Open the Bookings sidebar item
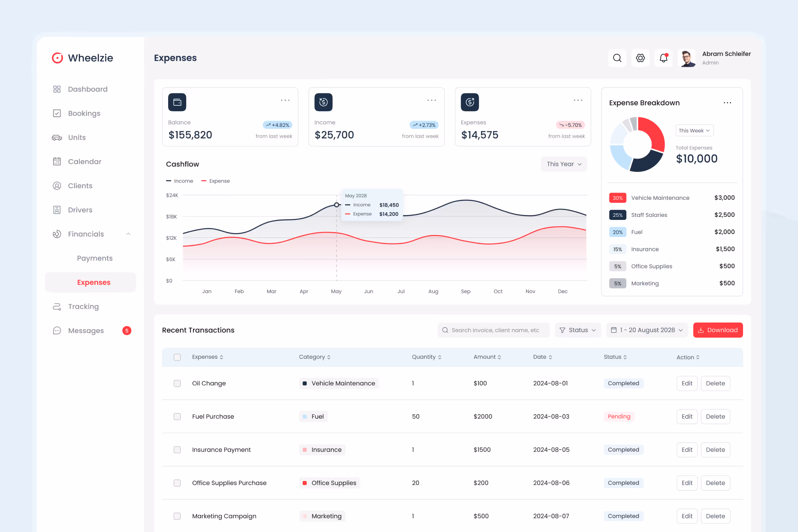Image resolution: width=798 pixels, height=532 pixels. click(x=84, y=113)
